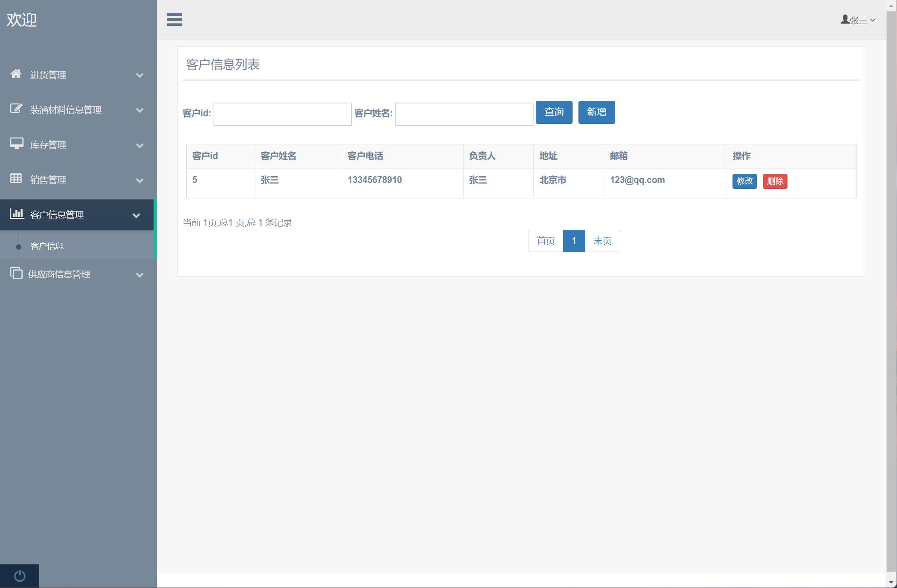Click the monitor icon next to 库存管理

click(x=16, y=144)
